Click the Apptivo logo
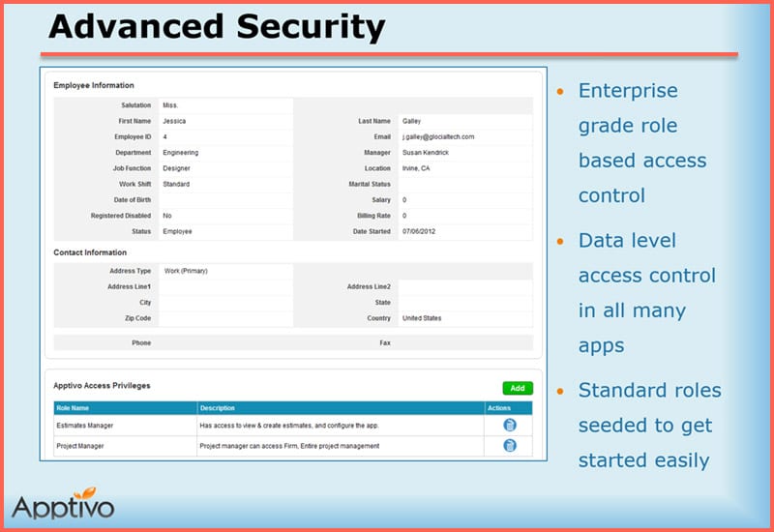 (x=63, y=503)
